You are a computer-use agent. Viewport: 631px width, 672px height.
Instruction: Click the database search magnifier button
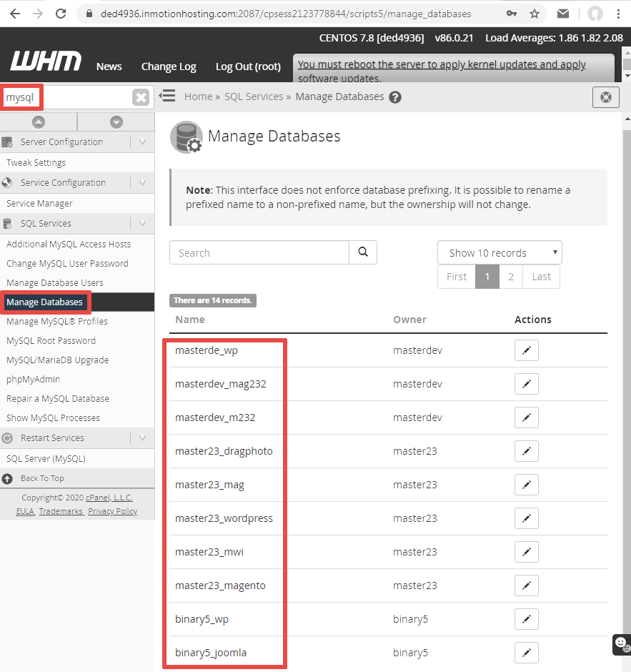click(x=363, y=252)
